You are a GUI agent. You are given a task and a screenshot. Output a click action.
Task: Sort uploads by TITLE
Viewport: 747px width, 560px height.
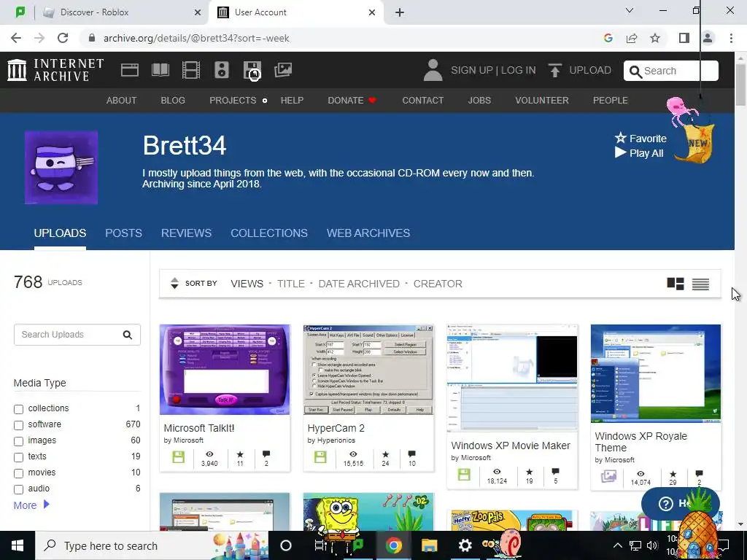pyautogui.click(x=290, y=284)
